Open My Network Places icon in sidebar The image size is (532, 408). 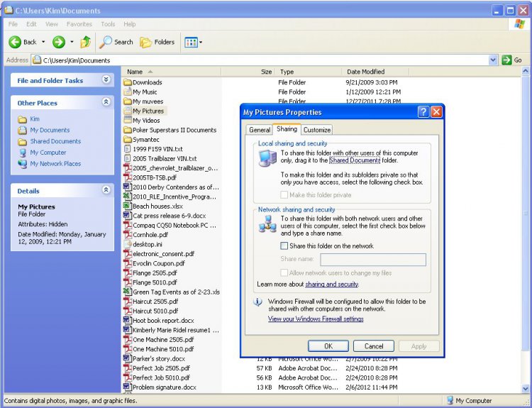23,164
